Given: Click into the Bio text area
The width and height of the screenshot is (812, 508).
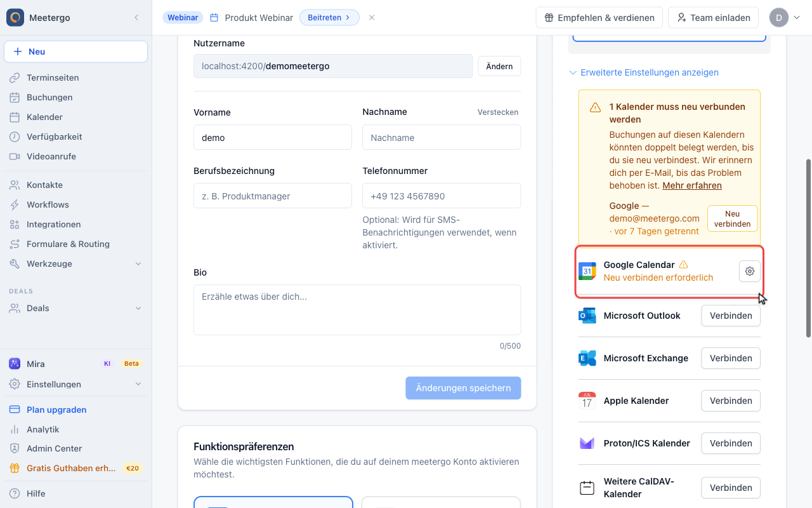Looking at the screenshot, I should click(357, 310).
